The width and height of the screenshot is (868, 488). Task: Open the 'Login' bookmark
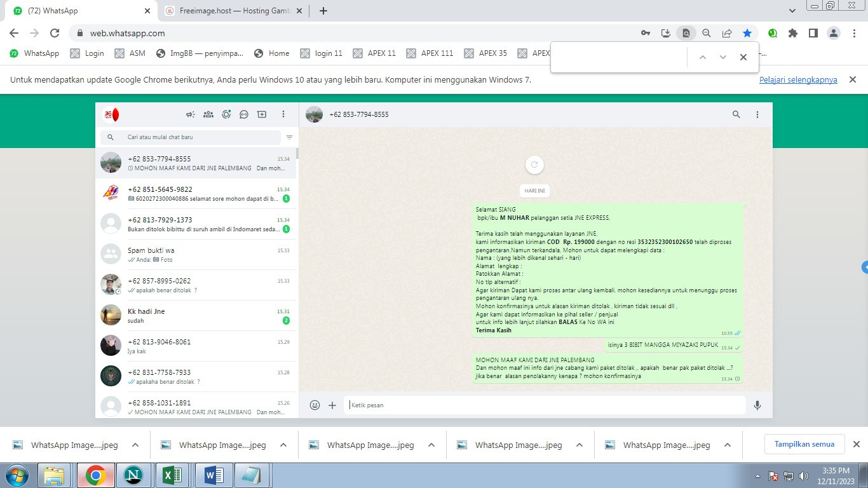[x=87, y=53]
